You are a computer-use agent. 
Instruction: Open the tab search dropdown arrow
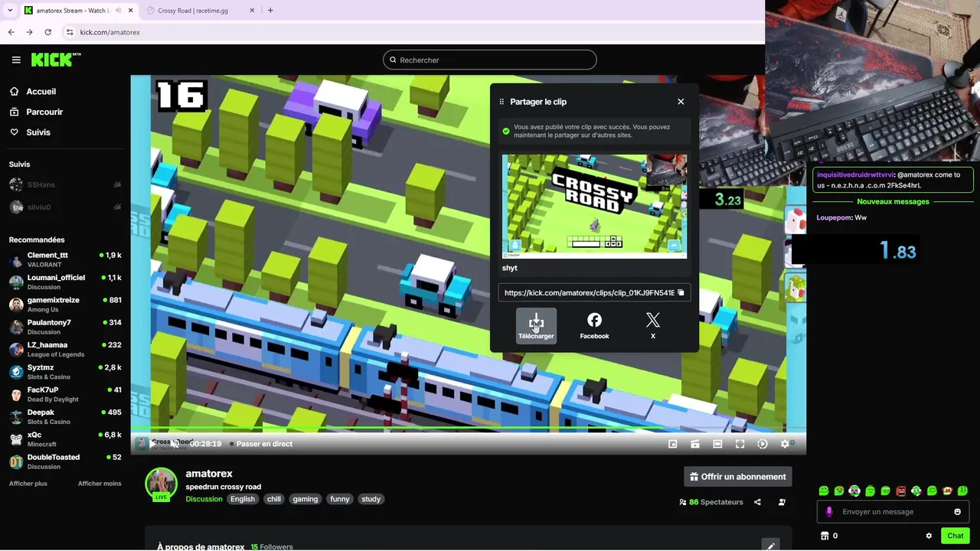pyautogui.click(x=9, y=11)
